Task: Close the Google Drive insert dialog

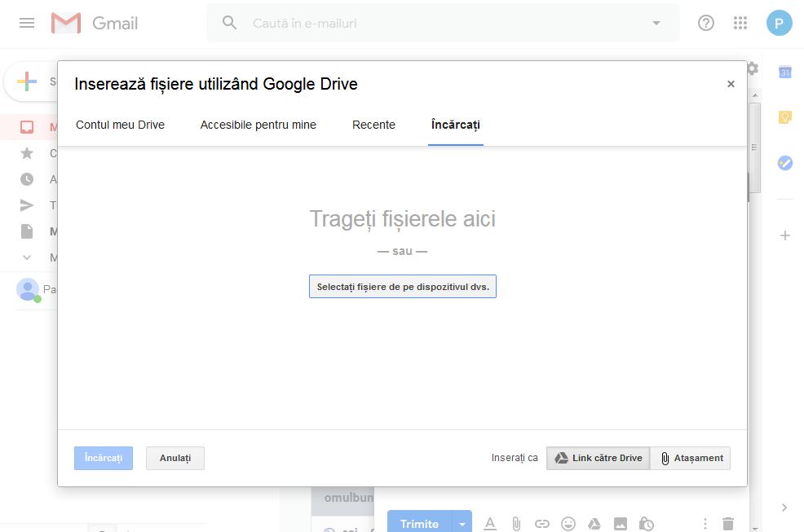Action: point(731,84)
